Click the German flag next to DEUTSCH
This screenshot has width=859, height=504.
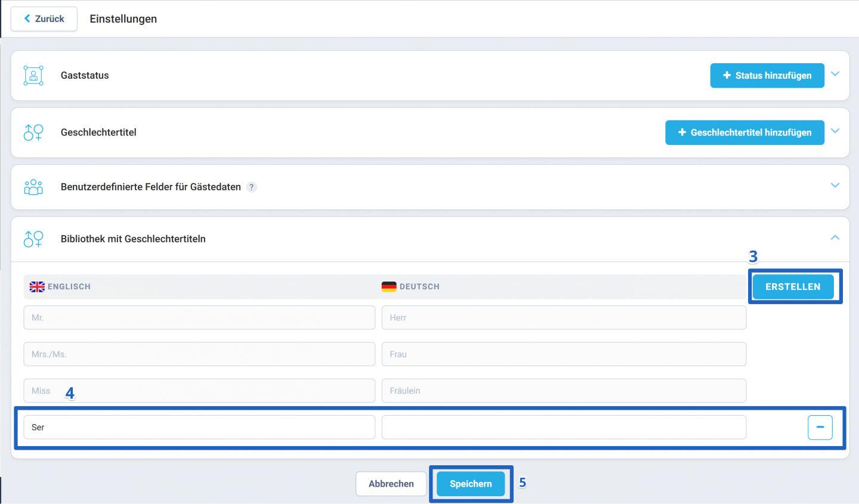click(389, 287)
